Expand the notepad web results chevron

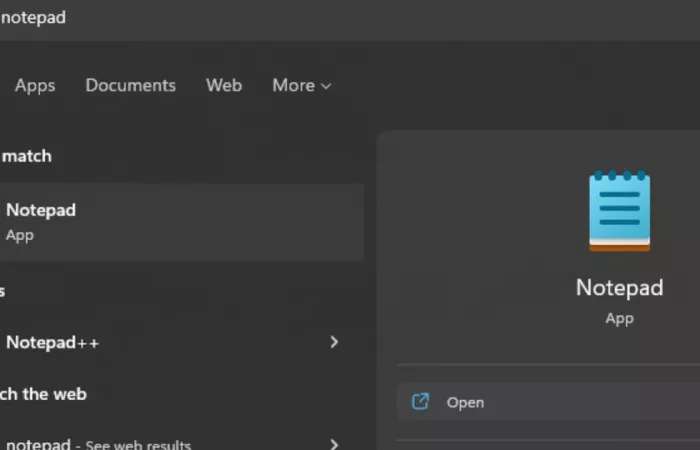click(x=334, y=444)
